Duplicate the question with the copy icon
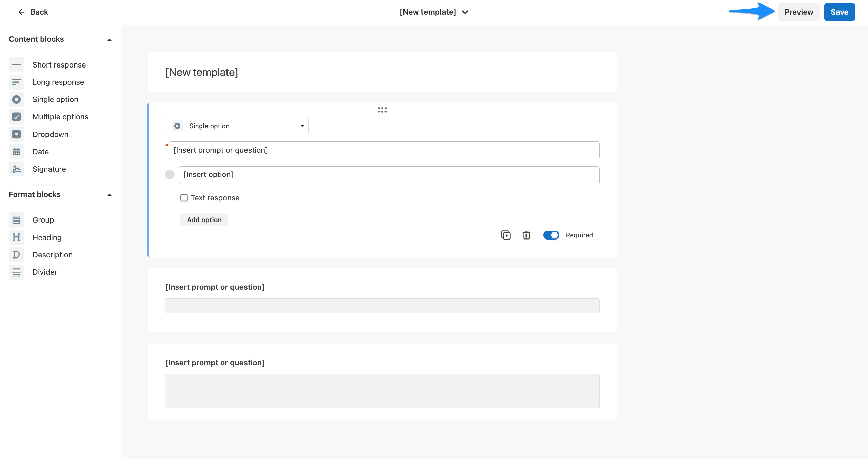The image size is (868, 459). pos(506,235)
